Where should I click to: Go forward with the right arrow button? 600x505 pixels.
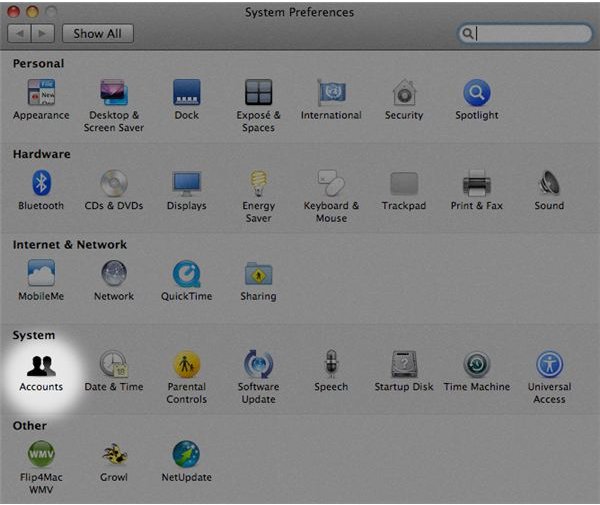(42, 34)
